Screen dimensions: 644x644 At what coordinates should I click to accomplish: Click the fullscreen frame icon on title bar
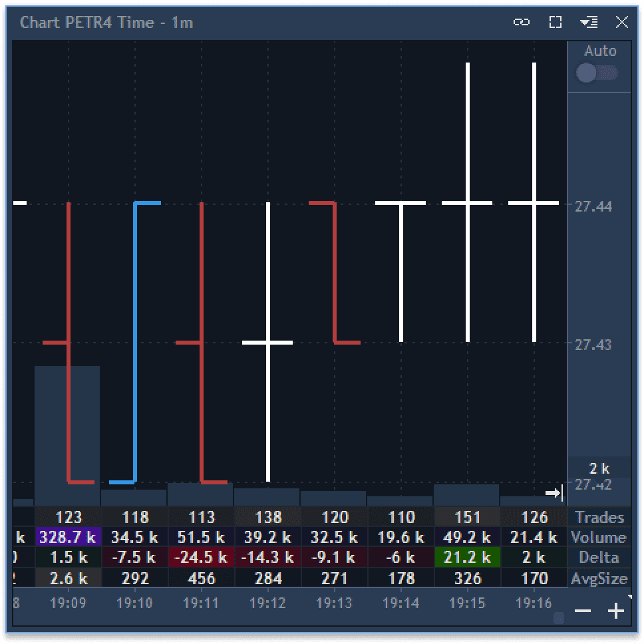(556, 22)
